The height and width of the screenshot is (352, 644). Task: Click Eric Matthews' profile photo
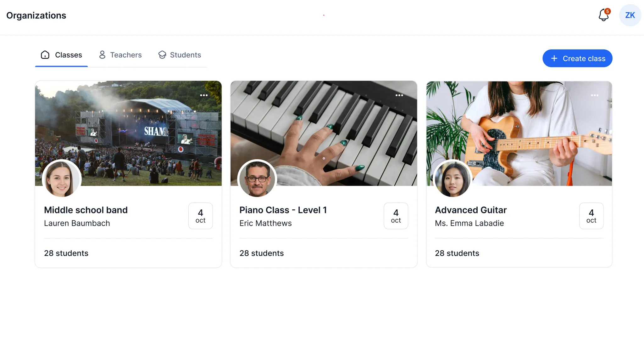click(257, 179)
